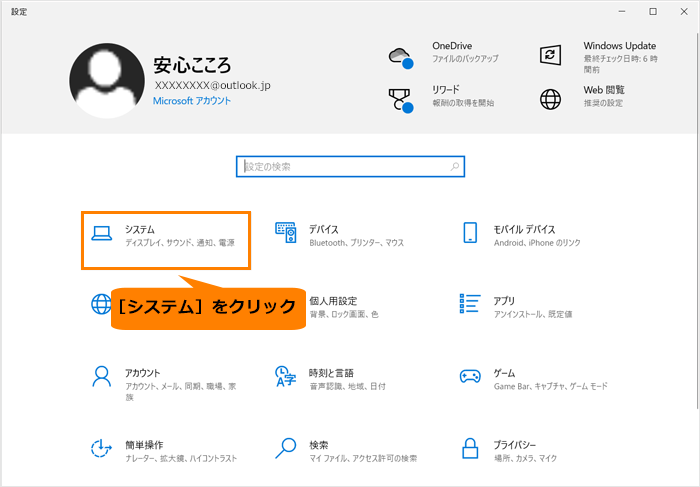
Task: Click the Android、iPhone のリンク description
Action: (537, 243)
